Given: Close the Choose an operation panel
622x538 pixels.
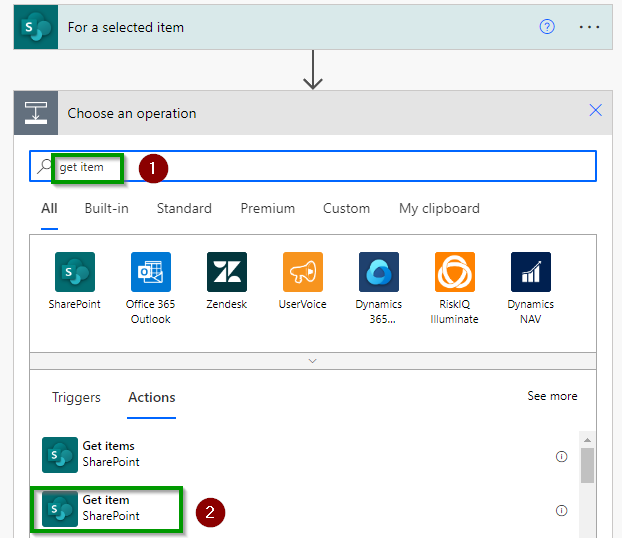Looking at the screenshot, I should (595, 110).
